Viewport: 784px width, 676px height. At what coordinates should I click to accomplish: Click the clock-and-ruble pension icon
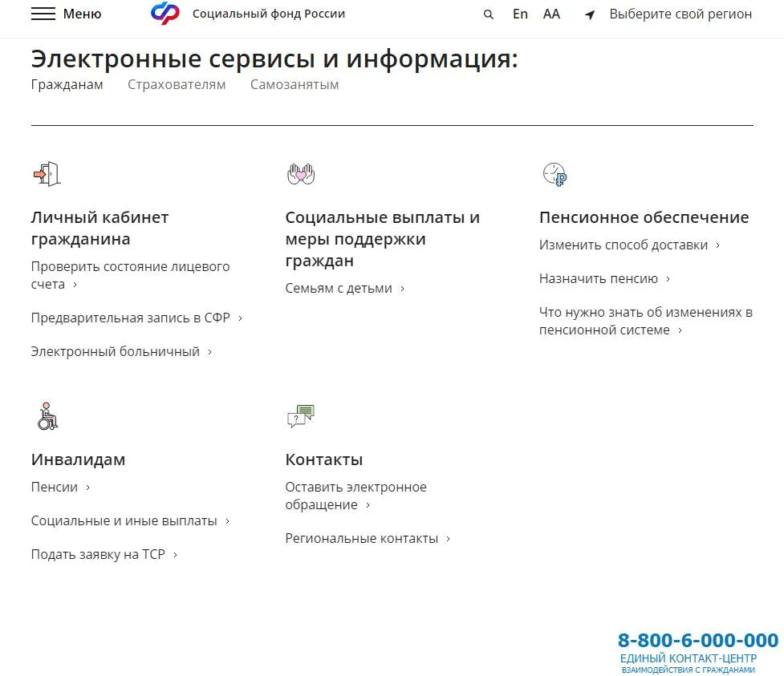pos(554,174)
